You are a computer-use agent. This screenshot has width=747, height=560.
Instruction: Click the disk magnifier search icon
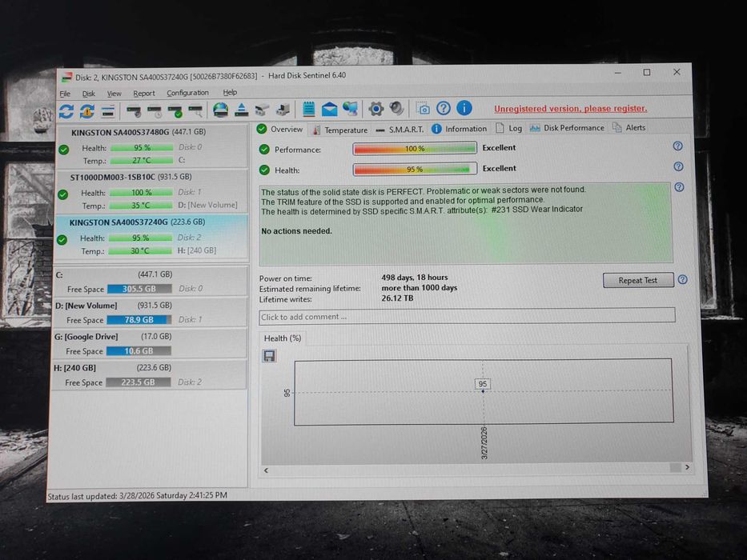tap(196, 111)
